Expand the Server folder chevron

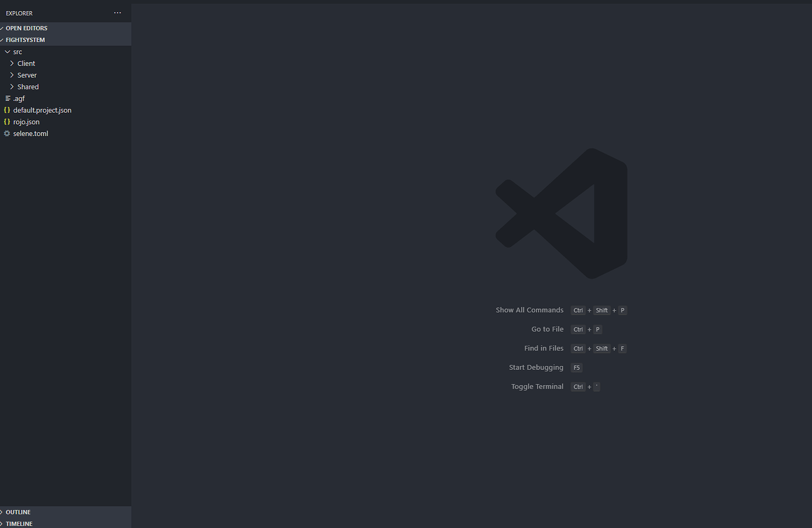[x=12, y=75]
